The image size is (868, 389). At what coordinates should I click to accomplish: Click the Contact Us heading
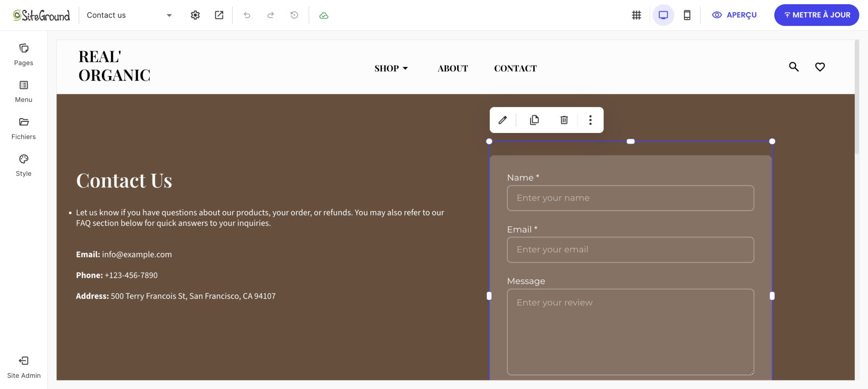124,181
